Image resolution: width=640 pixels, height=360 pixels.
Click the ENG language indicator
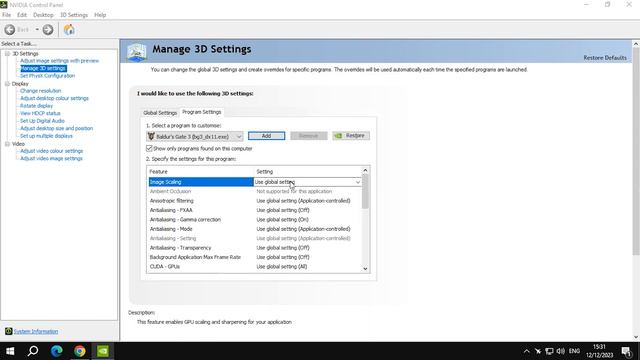574,351
